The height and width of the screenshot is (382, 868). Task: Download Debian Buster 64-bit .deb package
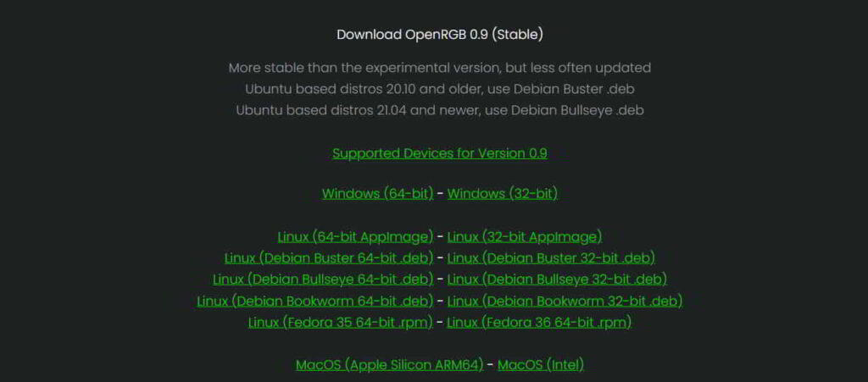point(329,258)
